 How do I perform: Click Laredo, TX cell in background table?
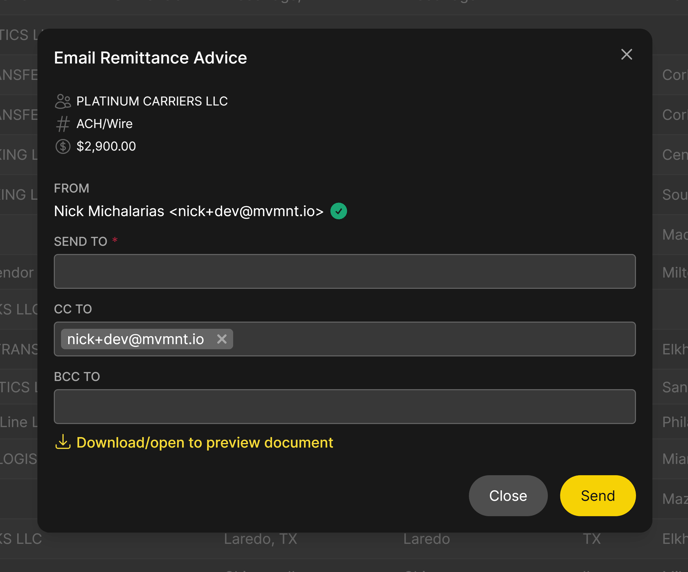261,539
